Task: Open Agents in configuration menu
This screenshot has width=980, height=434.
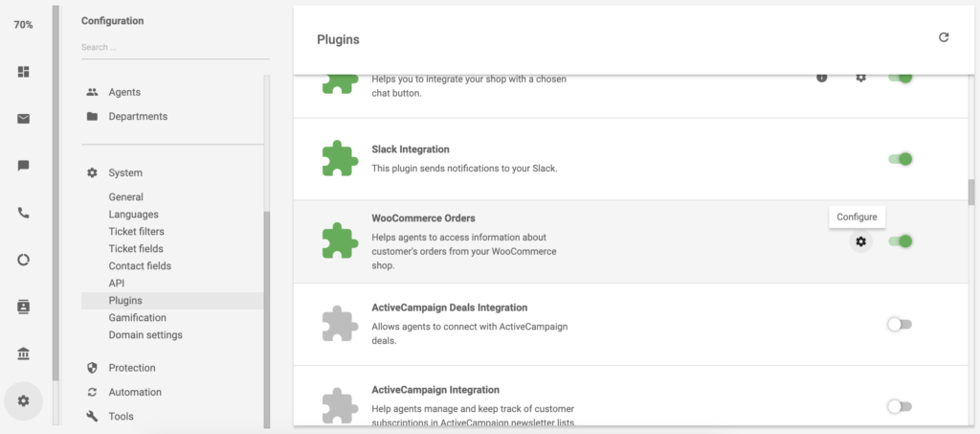Action: (x=124, y=92)
